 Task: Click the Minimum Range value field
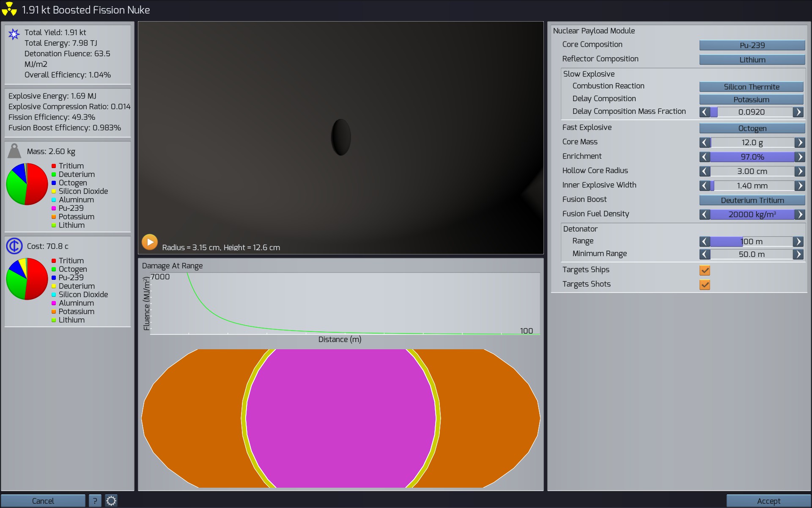tap(752, 254)
